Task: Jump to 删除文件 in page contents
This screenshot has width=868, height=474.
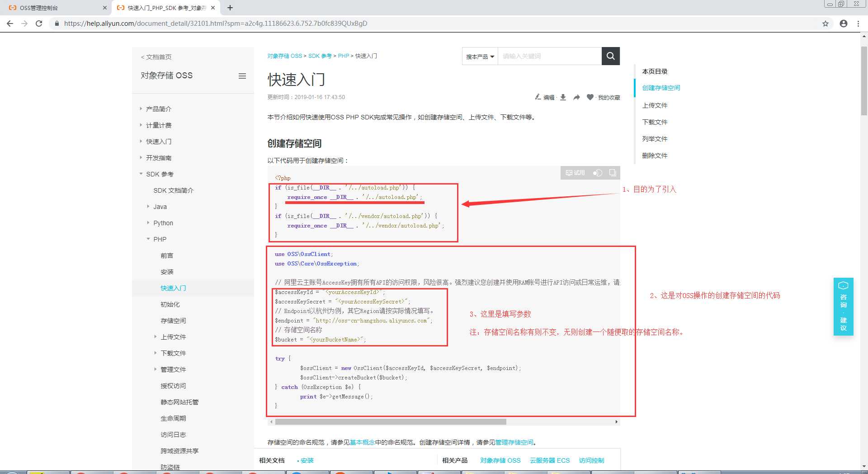Action: tap(655, 156)
